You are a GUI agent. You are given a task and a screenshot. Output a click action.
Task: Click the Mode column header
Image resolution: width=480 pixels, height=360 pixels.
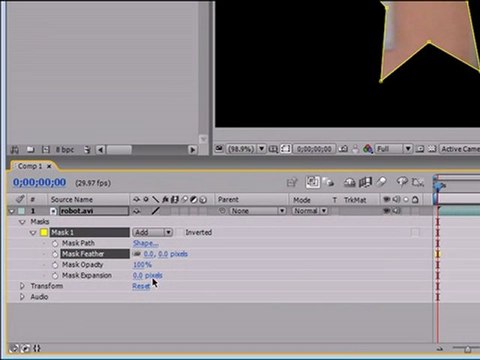click(x=302, y=200)
